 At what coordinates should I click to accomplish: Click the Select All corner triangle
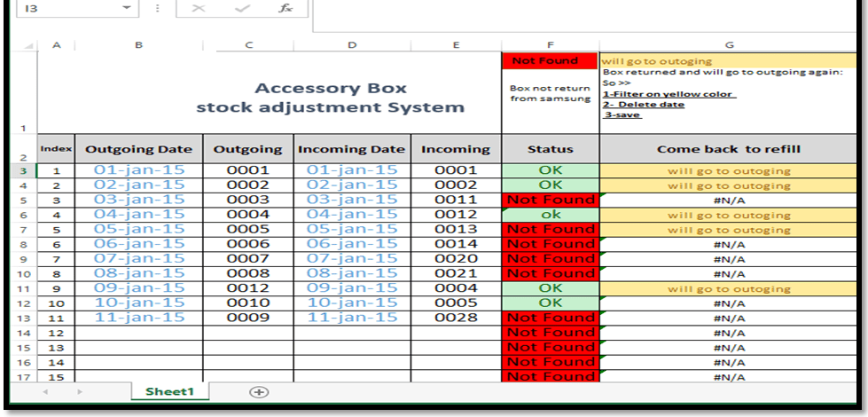[28, 45]
